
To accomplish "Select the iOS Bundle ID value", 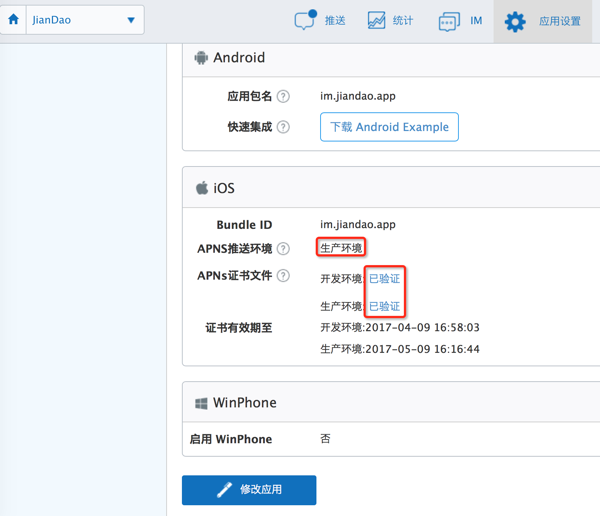I will (x=358, y=225).
